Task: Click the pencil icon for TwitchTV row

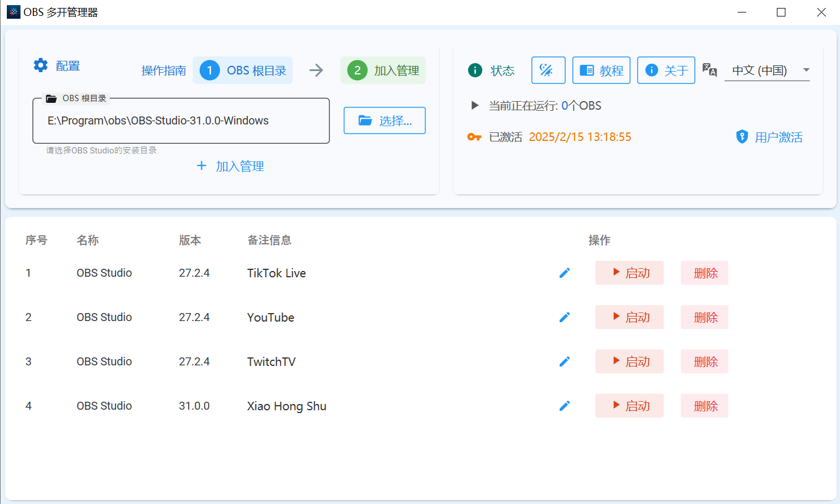Action: pyautogui.click(x=564, y=361)
